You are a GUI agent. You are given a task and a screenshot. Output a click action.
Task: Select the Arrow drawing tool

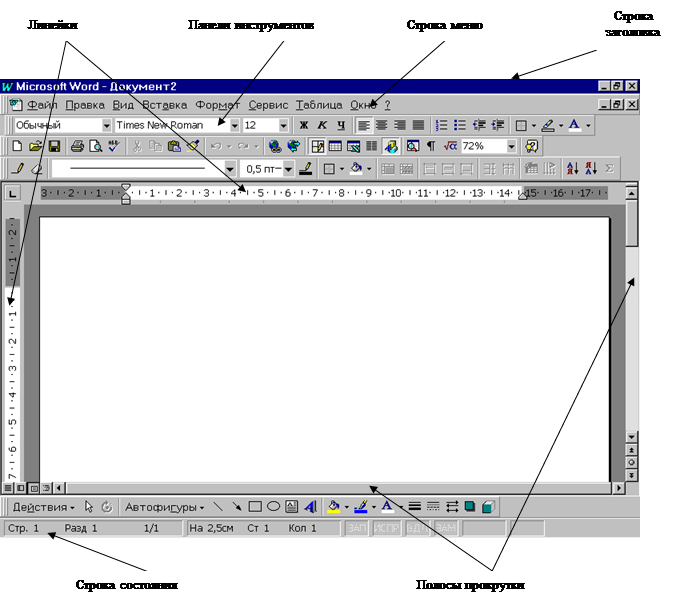(237, 507)
